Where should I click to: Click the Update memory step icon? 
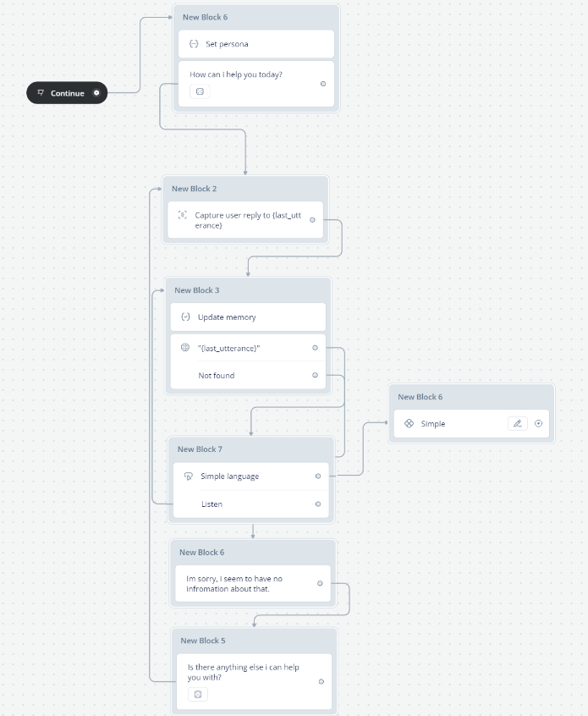pos(185,317)
